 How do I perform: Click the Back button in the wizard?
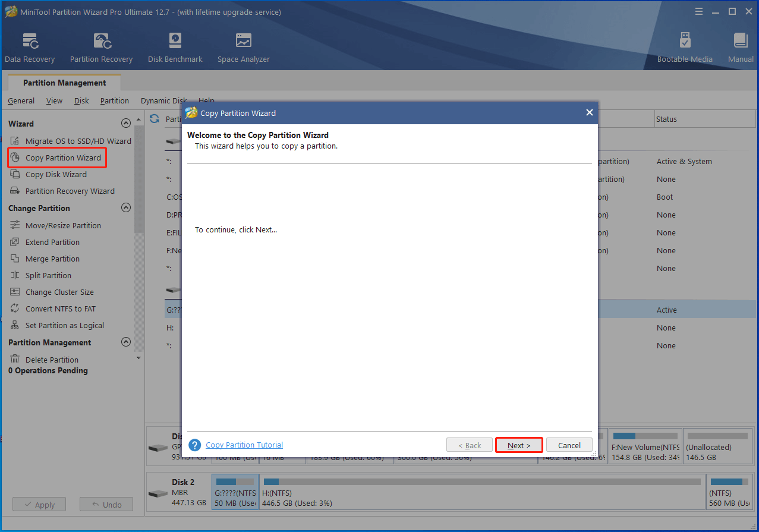point(470,445)
